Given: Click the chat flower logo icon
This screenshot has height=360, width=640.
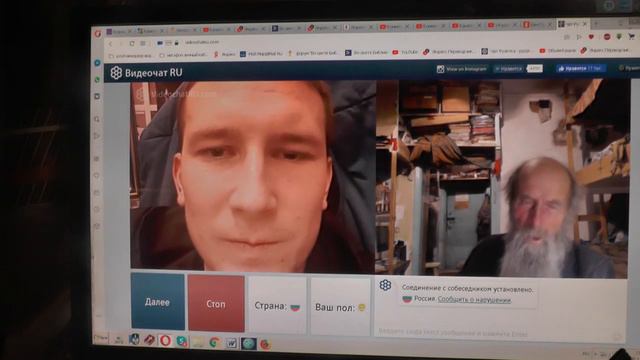Looking at the screenshot, I should 385,285.
